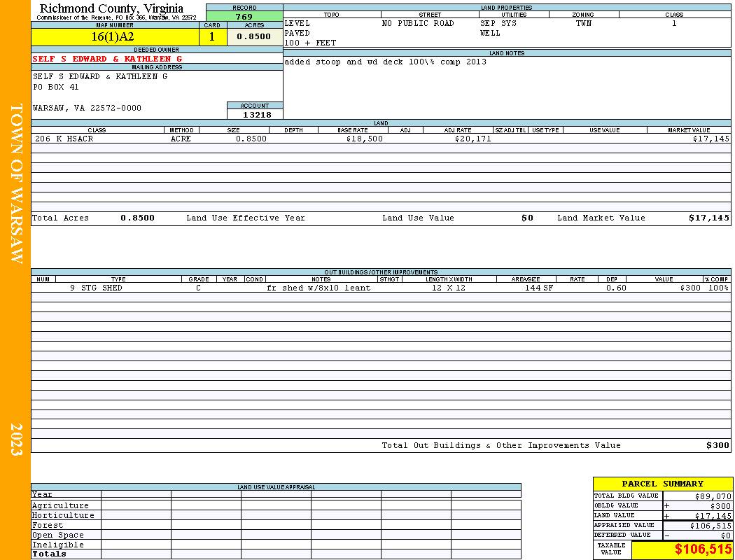The width and height of the screenshot is (735, 560).
Task: Select the 12 X 12 dimensions cell
Action: coord(449,288)
